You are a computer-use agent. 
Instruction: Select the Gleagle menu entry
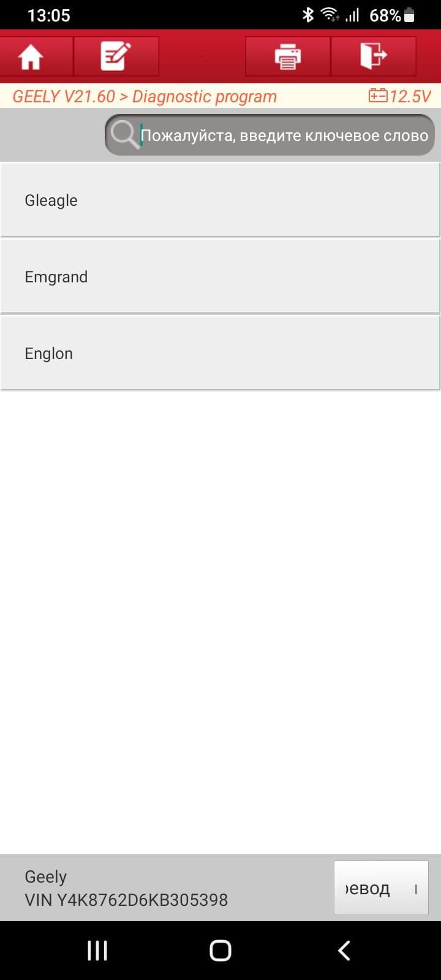pyautogui.click(x=220, y=200)
